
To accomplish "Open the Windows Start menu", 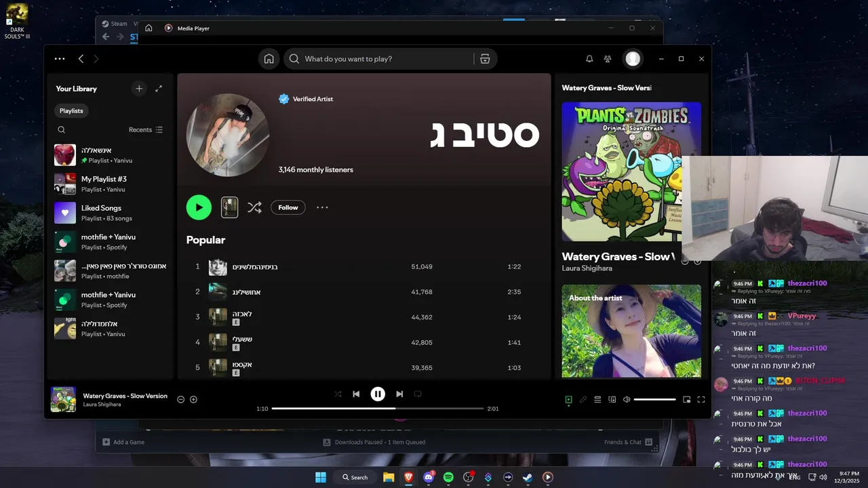I will click(321, 477).
